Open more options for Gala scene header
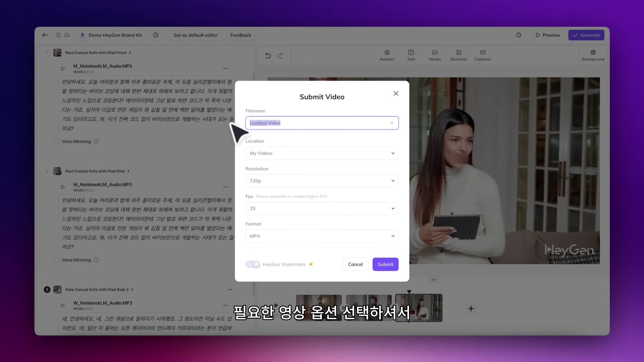 tap(230, 289)
